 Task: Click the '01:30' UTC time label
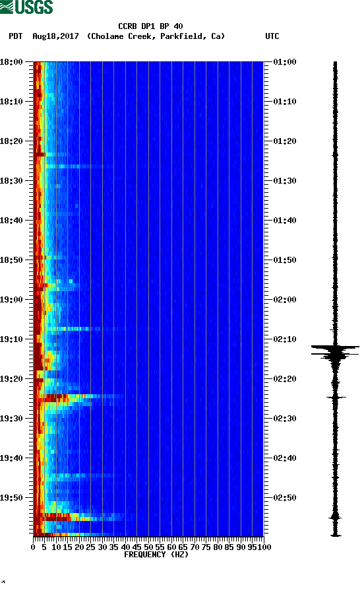(285, 181)
